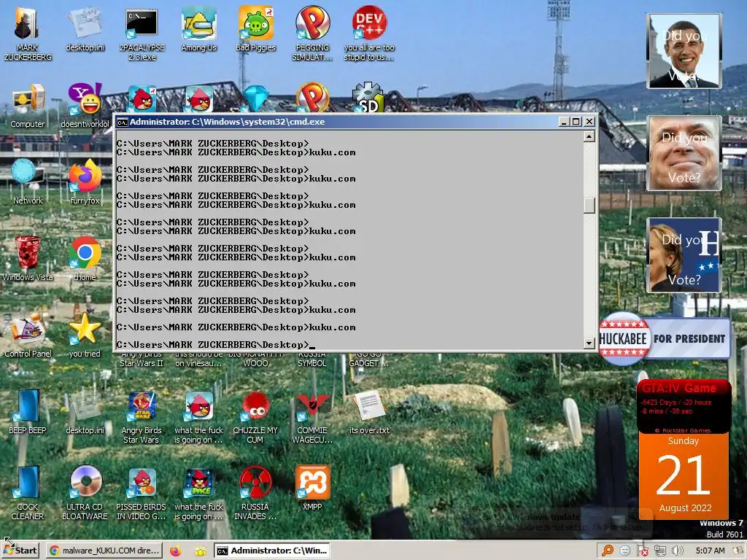Open the RUSSIA INVADES ... radiation icon
Screen dimensions: 747x560
point(255,492)
